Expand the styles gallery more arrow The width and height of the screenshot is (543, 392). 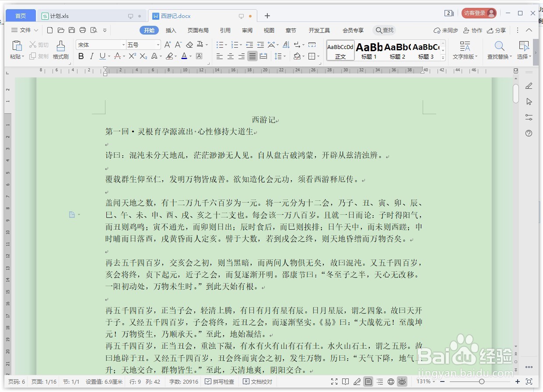tap(443, 58)
